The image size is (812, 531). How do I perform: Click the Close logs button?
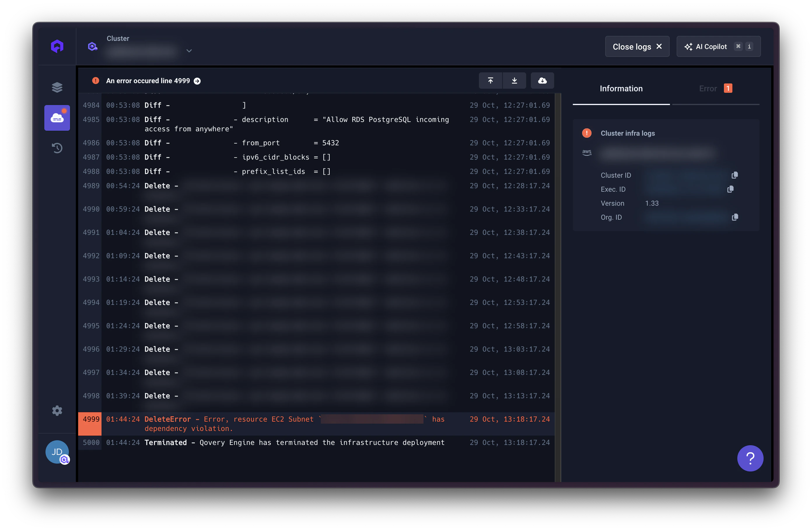coord(637,46)
